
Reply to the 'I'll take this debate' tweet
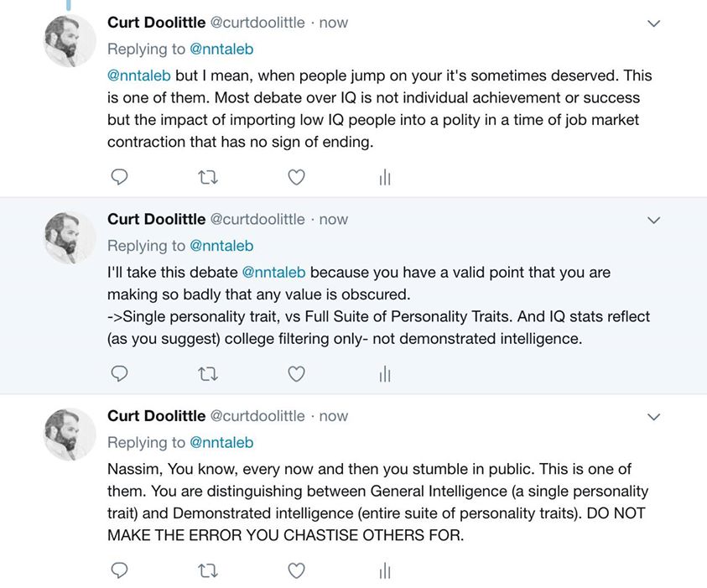pos(120,374)
